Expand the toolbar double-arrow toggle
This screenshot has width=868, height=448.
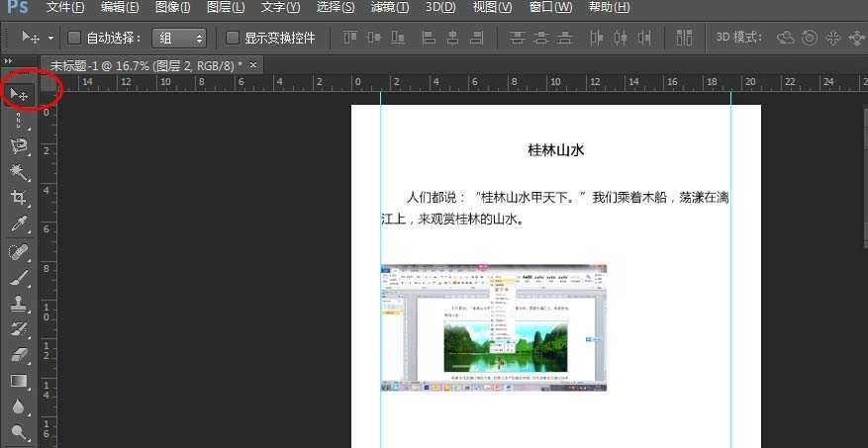9,61
